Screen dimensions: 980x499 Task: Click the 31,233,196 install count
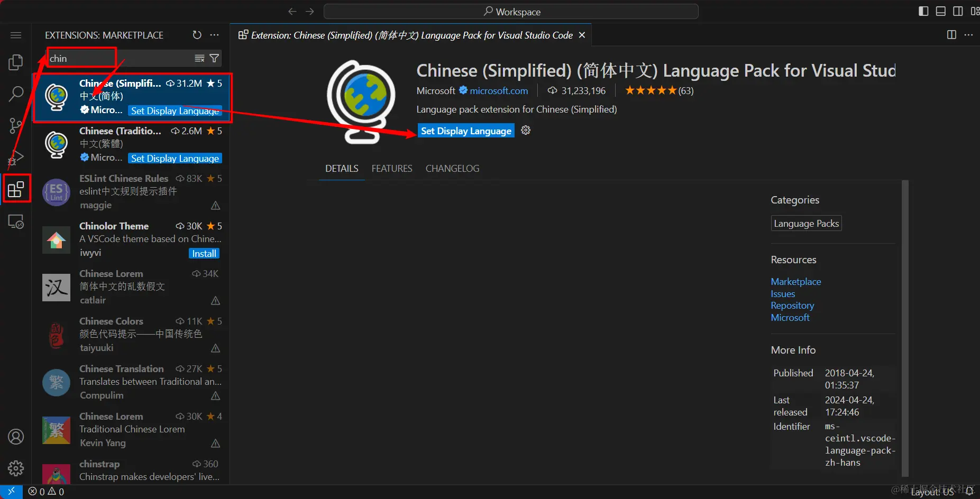pyautogui.click(x=577, y=91)
